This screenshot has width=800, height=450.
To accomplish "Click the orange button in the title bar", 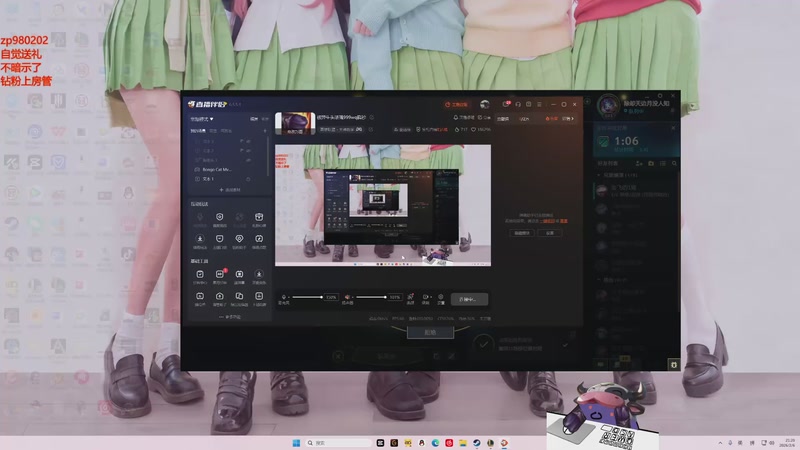I will click(456, 105).
